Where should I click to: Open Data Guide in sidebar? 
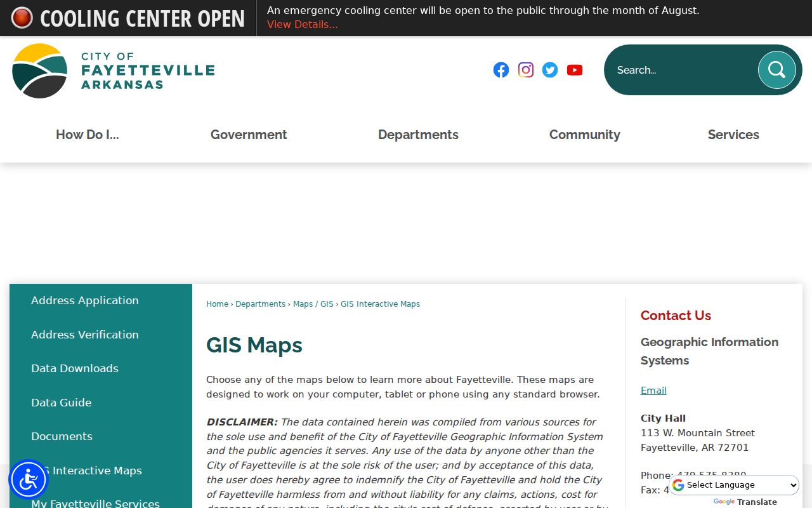click(62, 403)
